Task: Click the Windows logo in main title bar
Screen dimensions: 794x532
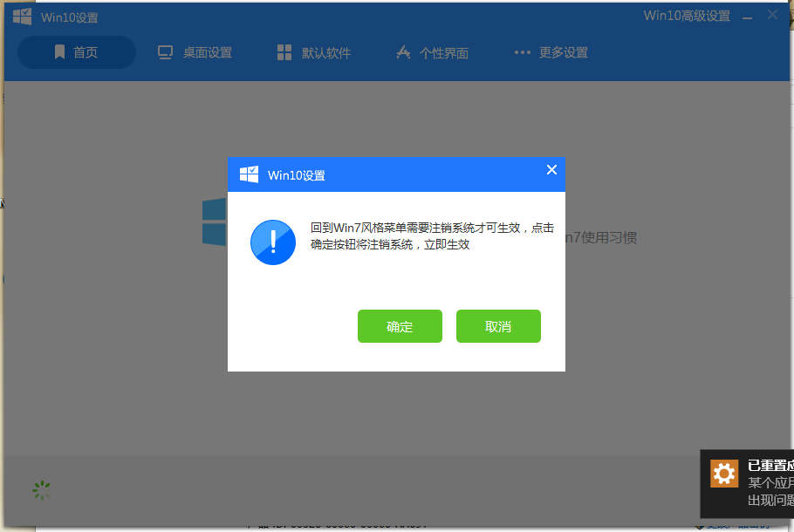Action: point(23,17)
